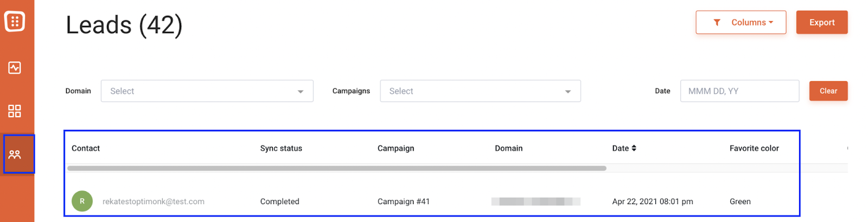Open the Columns dropdown button

[741, 22]
